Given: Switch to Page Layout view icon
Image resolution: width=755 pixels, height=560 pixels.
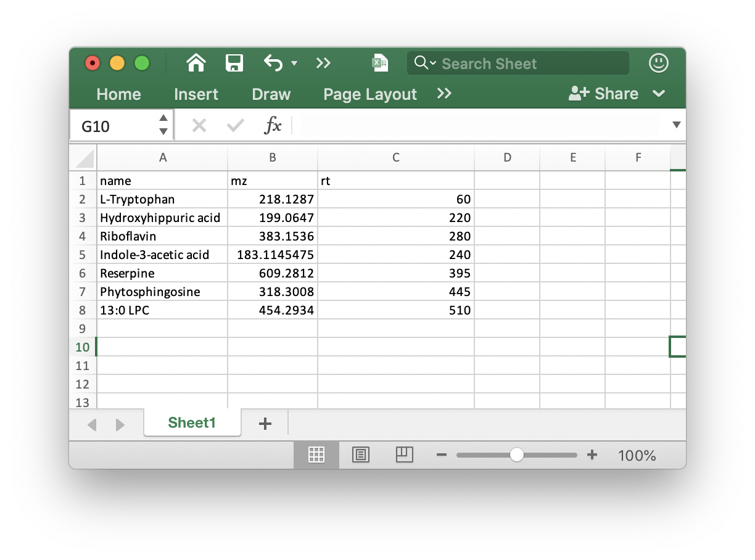Looking at the screenshot, I should 361,455.
